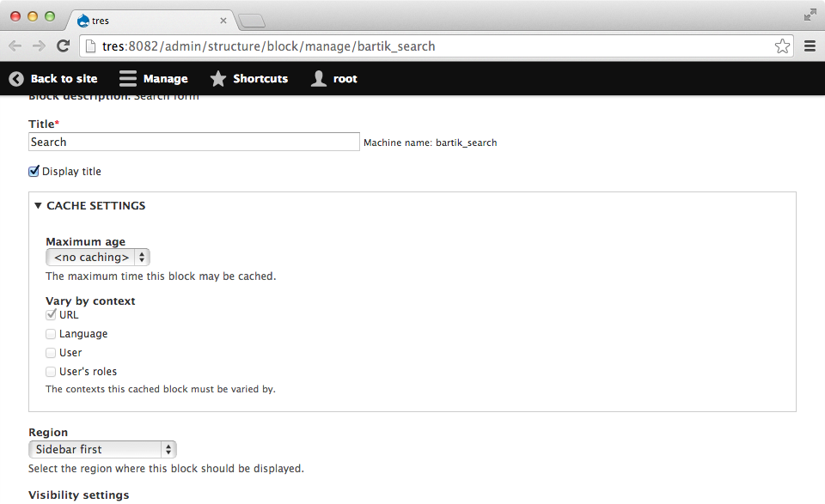Click inside the Title input field
Image resolution: width=825 pixels, height=504 pixels.
point(193,141)
